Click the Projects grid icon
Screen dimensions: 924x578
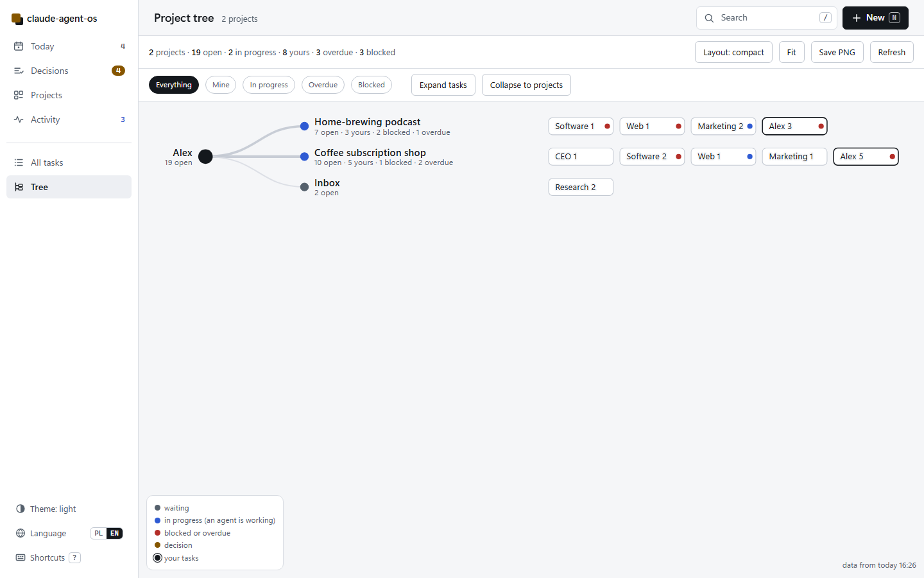click(19, 95)
